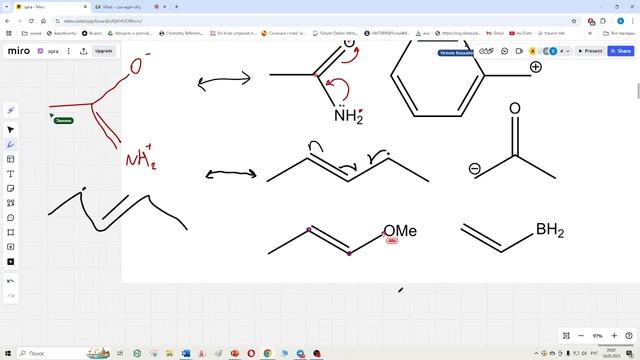The image size is (640, 360).
Task: Activate the Pen drawing tool
Action: tap(11, 144)
